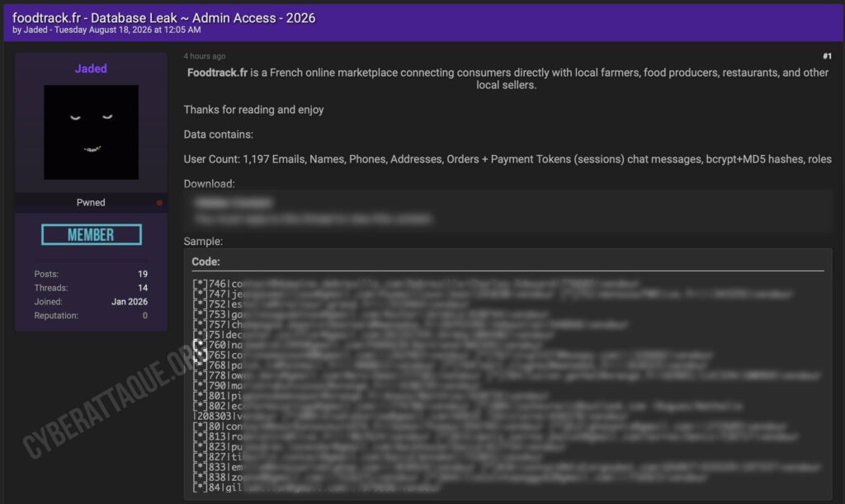
Task: Select the sample line starting with 208303
Action: [409, 417]
